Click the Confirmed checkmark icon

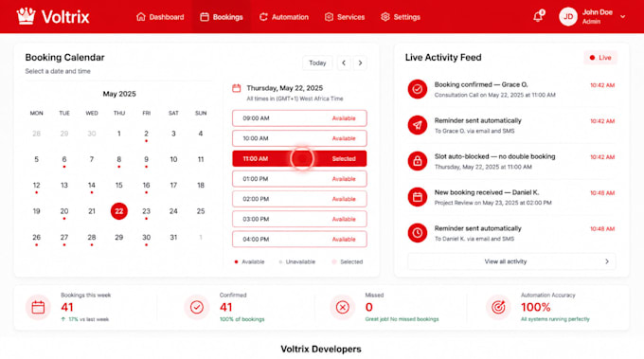tap(197, 307)
